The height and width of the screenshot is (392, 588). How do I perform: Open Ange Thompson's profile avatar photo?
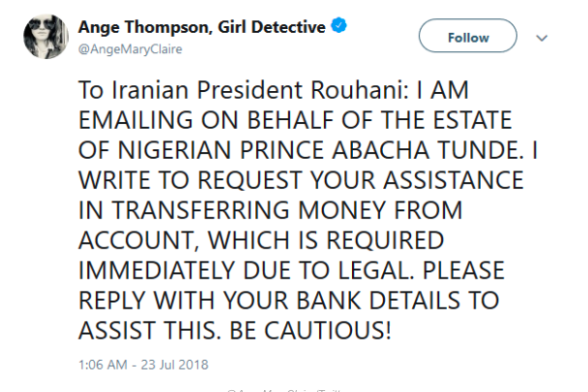pos(45,37)
